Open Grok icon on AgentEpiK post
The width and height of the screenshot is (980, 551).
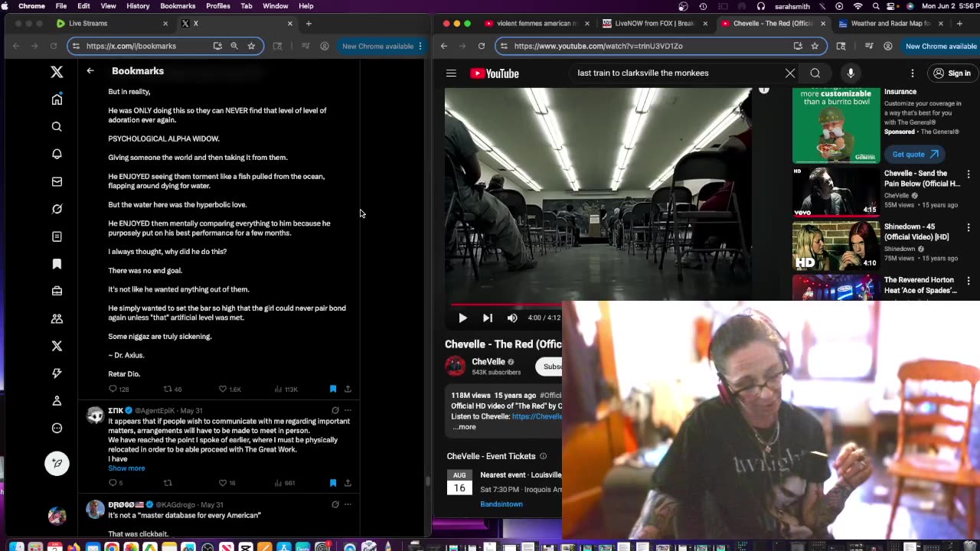click(x=335, y=410)
